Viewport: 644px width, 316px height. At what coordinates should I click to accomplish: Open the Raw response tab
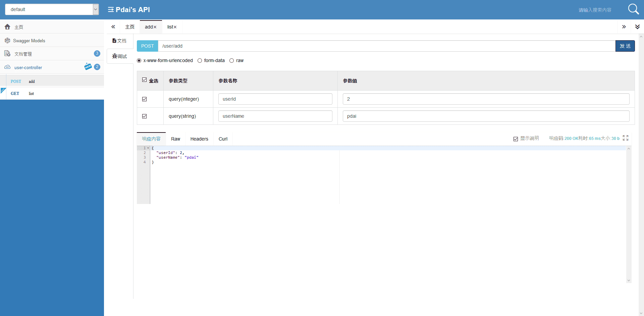coord(175,139)
